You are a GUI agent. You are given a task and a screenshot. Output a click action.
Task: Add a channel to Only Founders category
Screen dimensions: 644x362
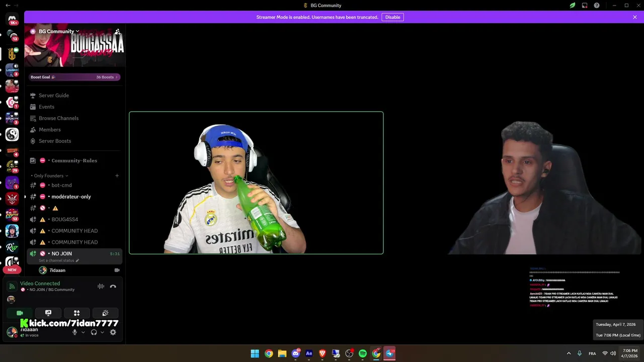point(117,175)
